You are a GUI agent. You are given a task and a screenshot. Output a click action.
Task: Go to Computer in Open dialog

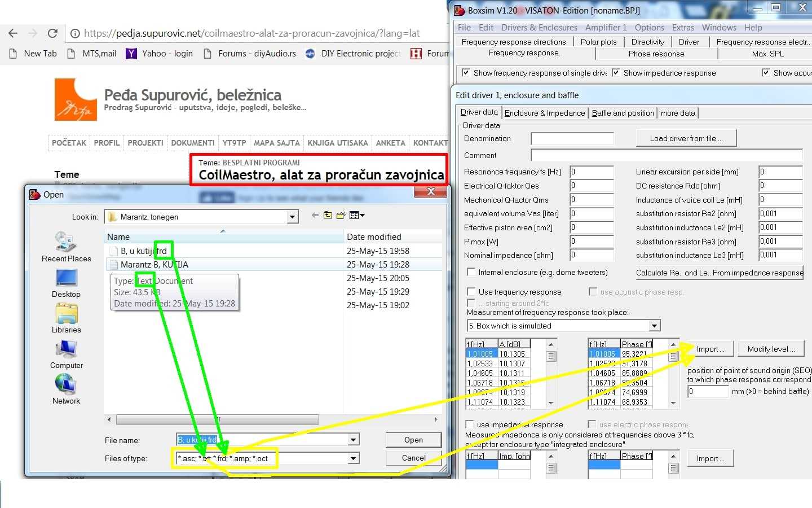coord(66,354)
